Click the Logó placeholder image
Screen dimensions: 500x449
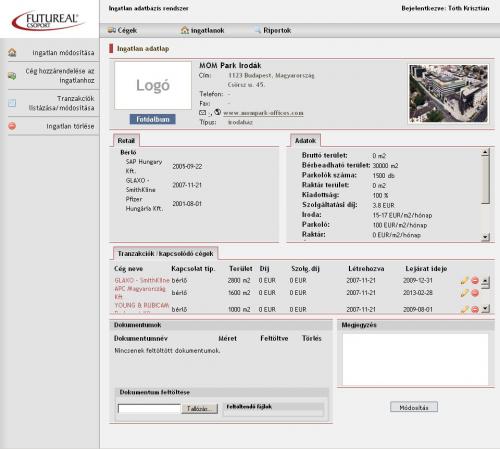(153, 85)
